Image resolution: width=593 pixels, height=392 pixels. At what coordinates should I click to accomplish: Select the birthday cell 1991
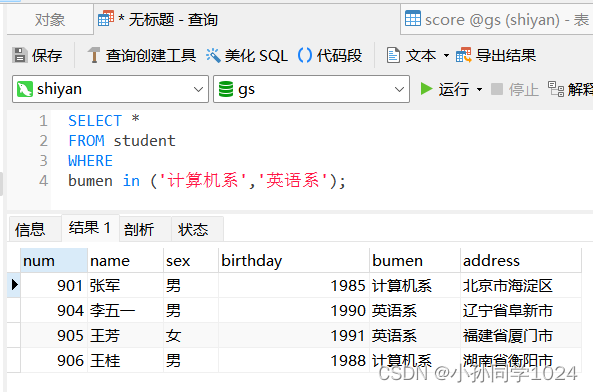point(294,335)
